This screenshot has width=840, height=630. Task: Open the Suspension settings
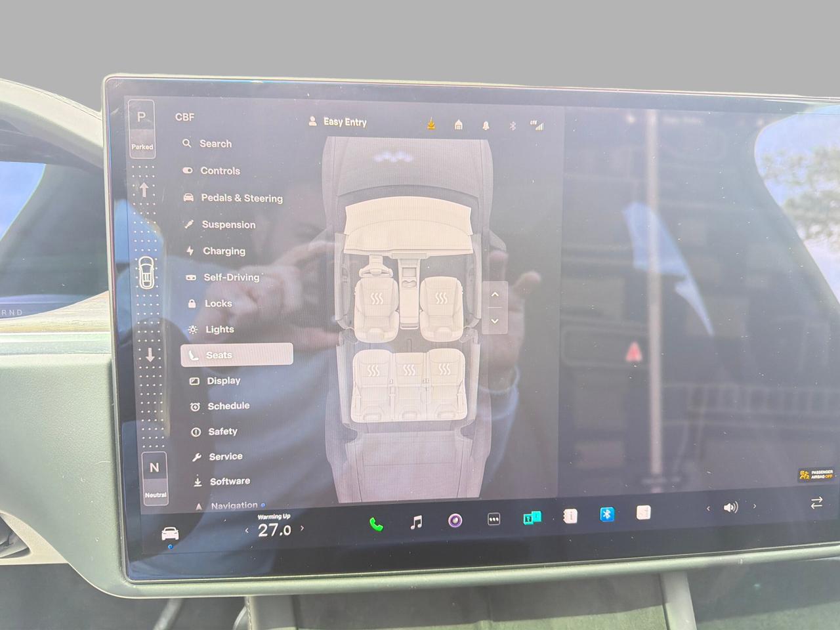(220, 224)
